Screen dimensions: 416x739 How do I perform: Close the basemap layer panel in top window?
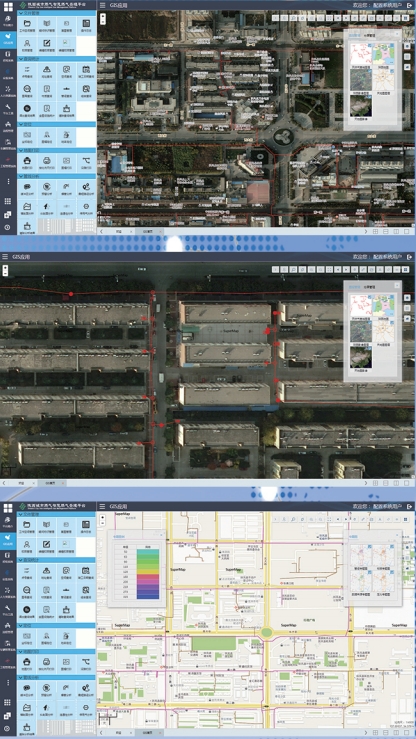(397, 34)
